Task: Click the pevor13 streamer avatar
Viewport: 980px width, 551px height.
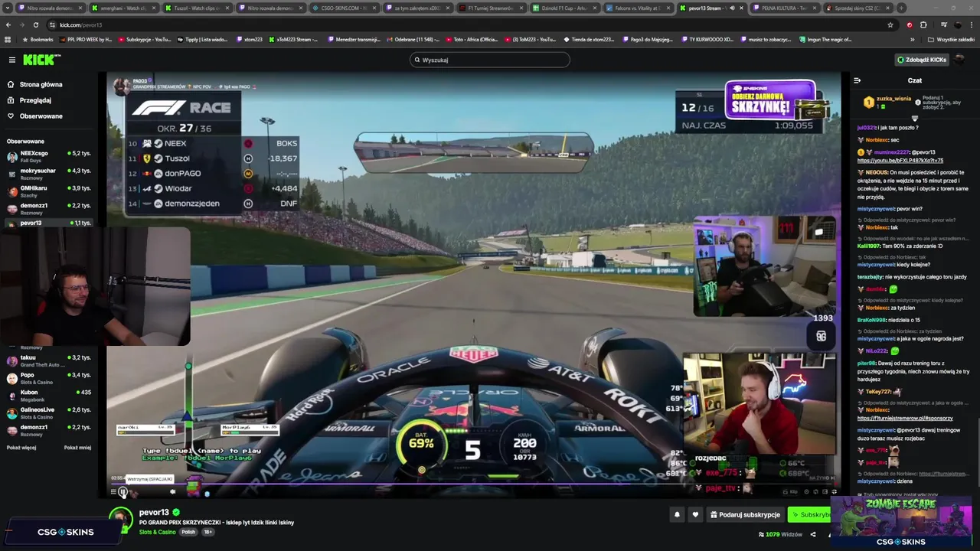Action: click(x=121, y=520)
